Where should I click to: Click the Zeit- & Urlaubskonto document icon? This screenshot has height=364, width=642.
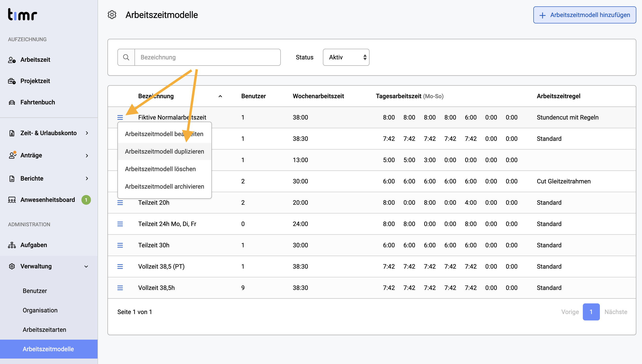(12, 133)
